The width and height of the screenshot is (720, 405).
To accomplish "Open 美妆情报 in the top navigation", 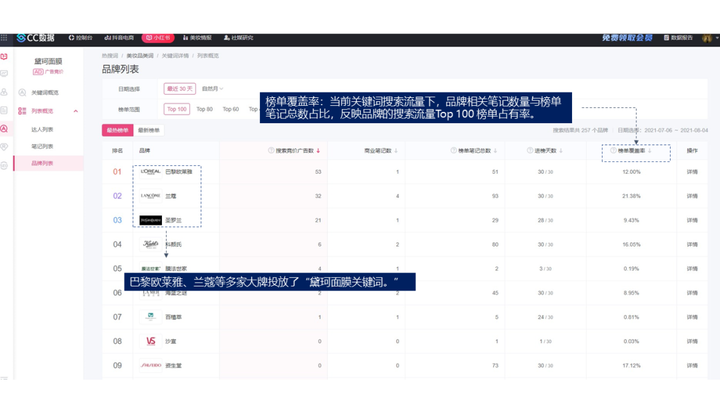I will click(x=197, y=38).
